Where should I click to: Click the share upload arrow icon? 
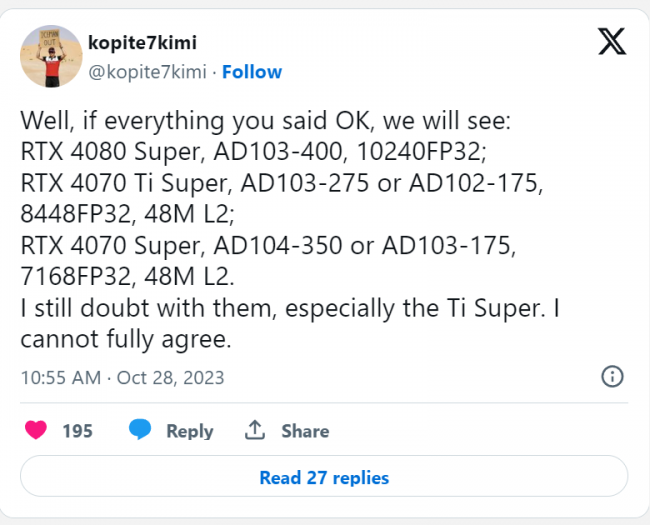pyautogui.click(x=255, y=430)
